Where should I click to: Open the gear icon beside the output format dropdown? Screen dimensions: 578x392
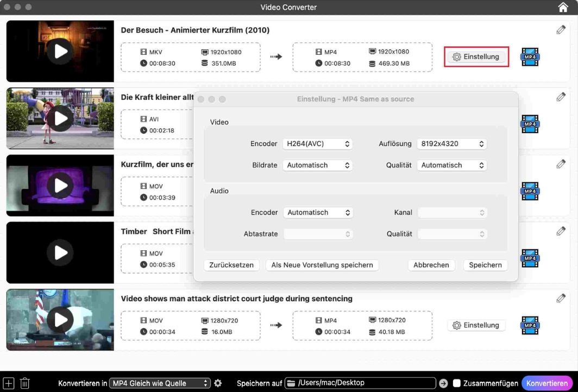(x=218, y=383)
